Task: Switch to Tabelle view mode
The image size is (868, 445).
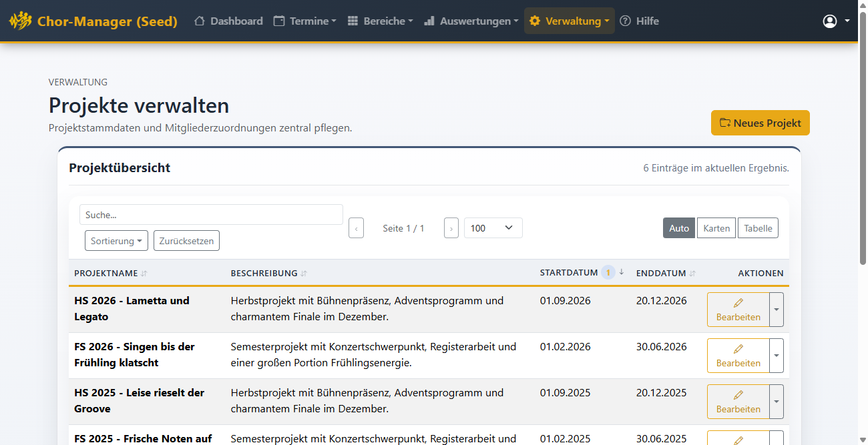Action: click(x=758, y=228)
